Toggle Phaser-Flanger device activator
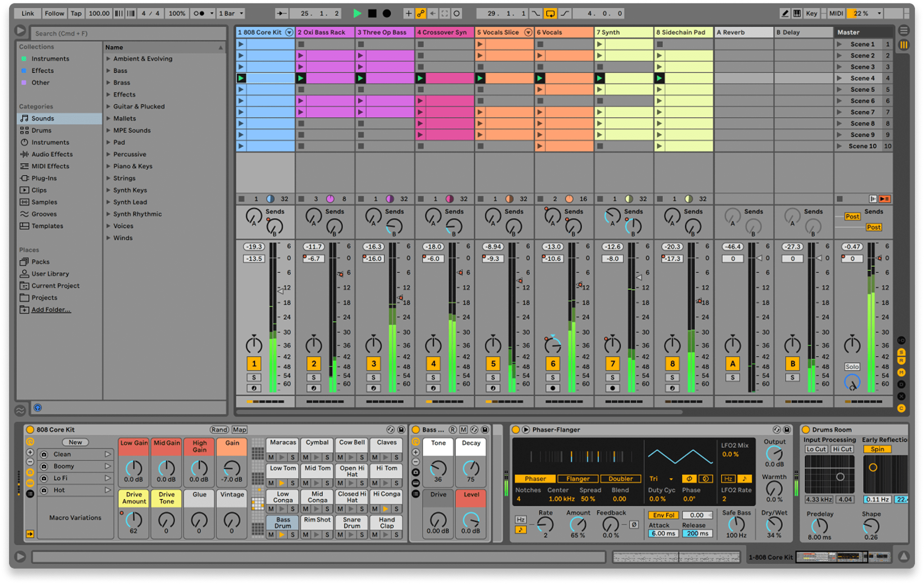The image size is (924, 584). click(516, 429)
